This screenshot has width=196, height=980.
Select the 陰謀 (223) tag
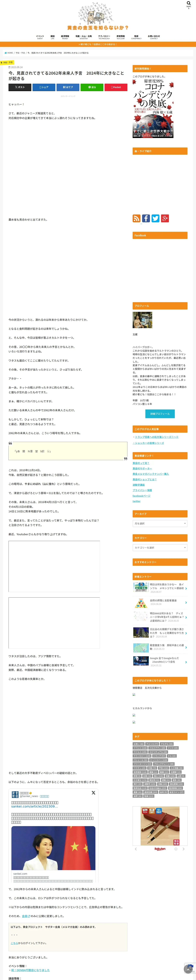149,796
